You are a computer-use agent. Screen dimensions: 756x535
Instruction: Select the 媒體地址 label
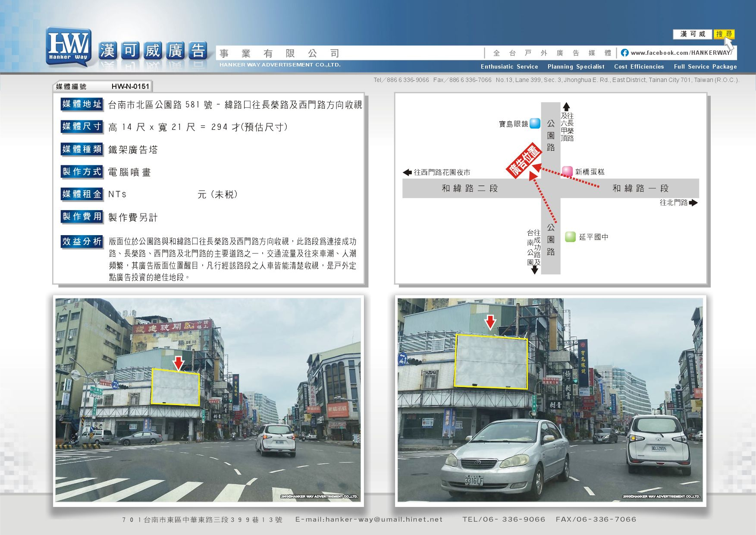[x=82, y=104]
